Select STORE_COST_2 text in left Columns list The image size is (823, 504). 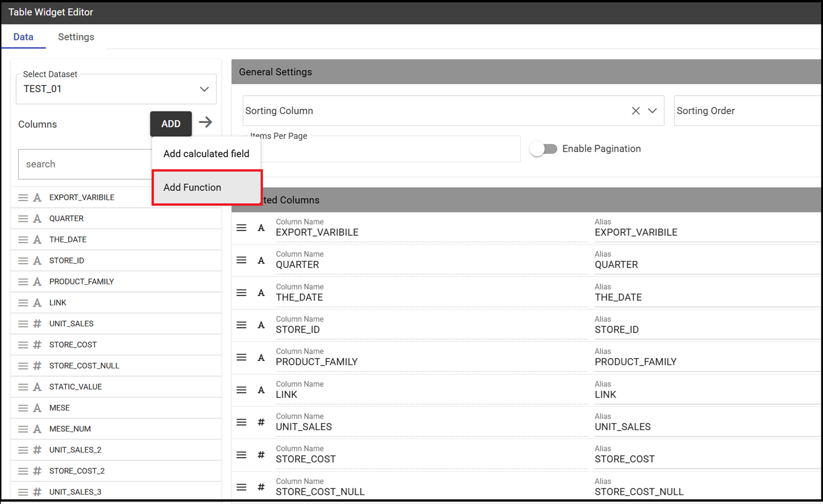click(x=77, y=471)
